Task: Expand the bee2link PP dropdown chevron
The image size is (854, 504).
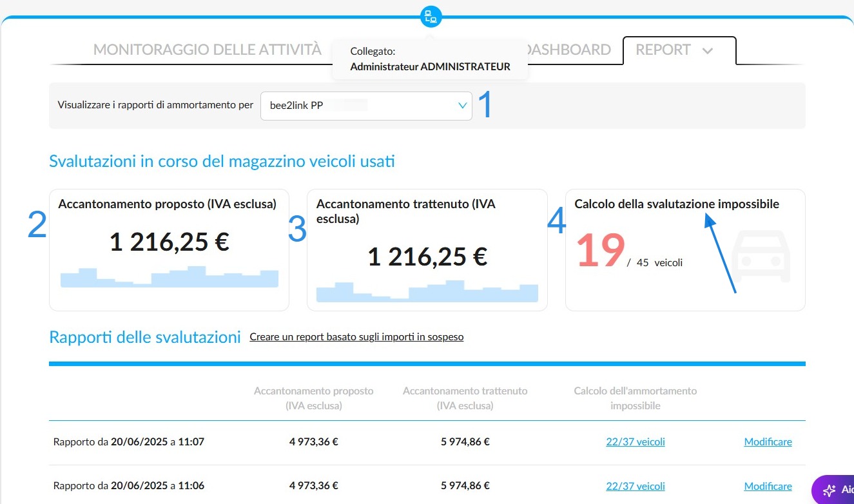Action: coord(462,106)
